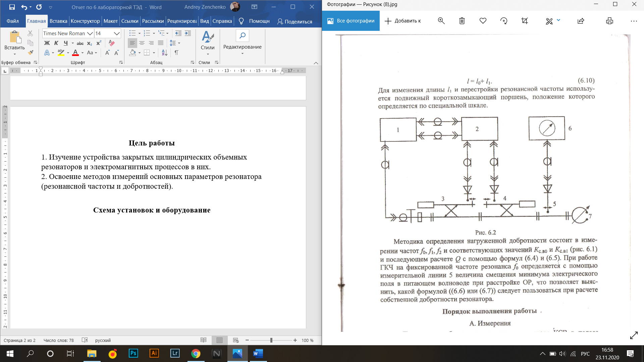
Task: Clear all formatting in Word
Action: (112, 43)
